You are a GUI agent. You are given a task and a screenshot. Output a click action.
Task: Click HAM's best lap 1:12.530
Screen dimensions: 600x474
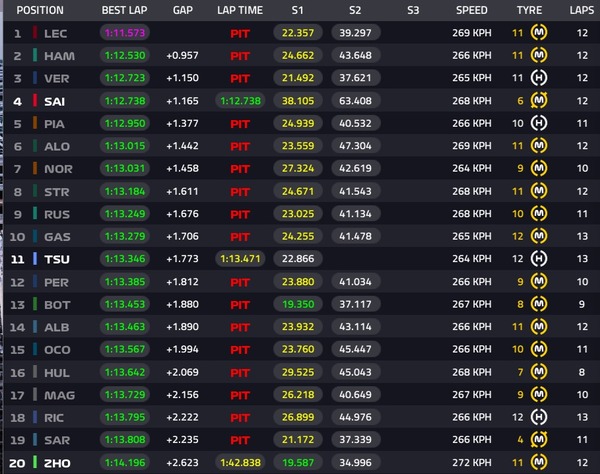click(x=125, y=55)
